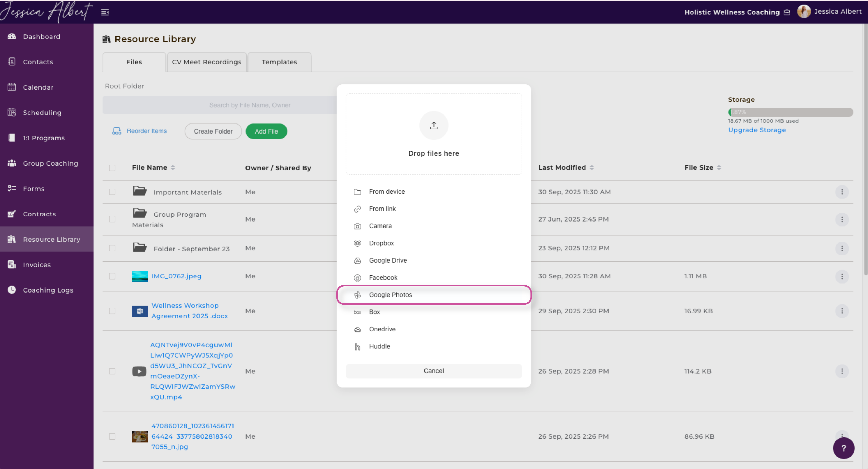Follow the Upgrade Storage link

(x=757, y=130)
